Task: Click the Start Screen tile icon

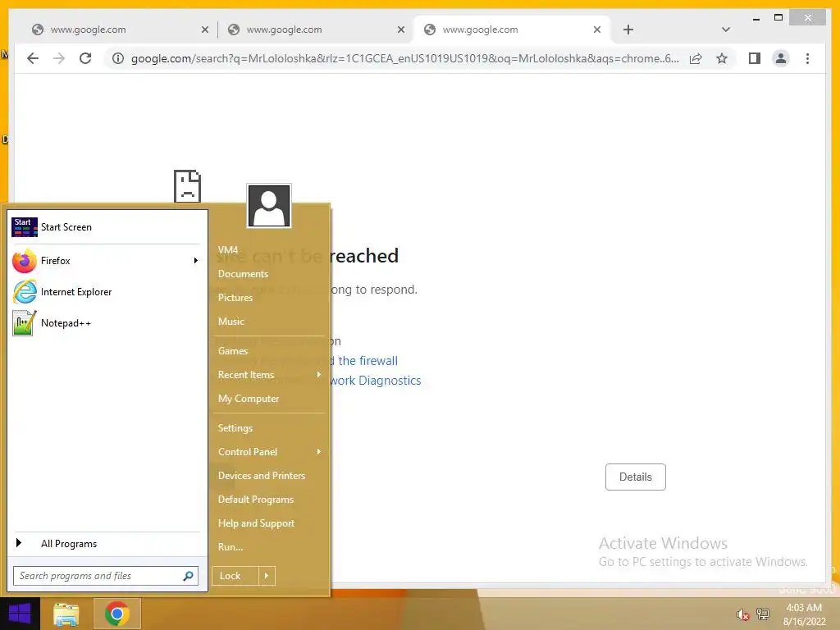Action: point(24,227)
